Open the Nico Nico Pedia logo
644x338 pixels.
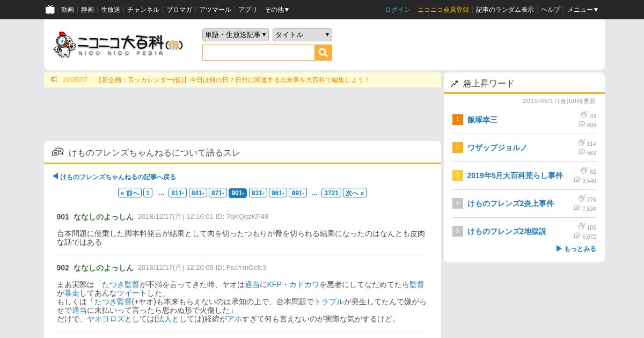pos(119,45)
